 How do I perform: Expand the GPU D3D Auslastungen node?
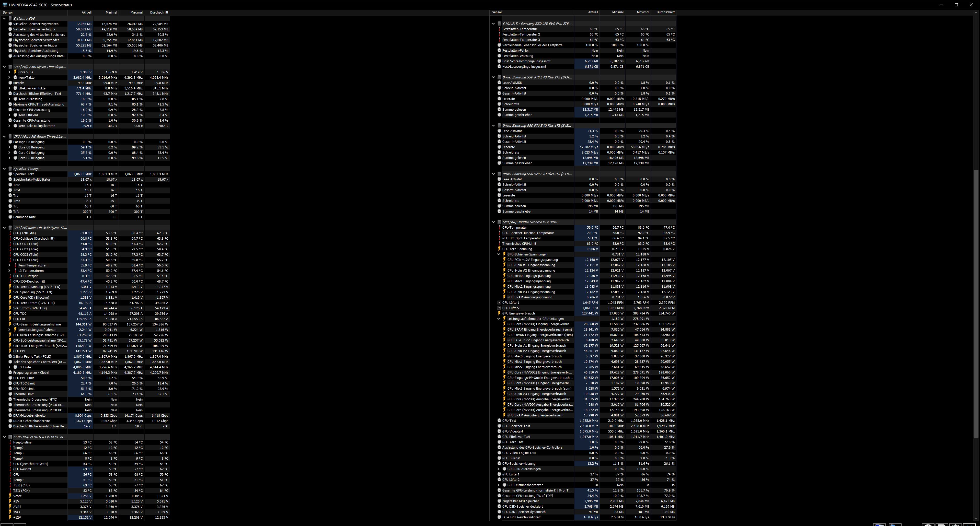point(498,469)
